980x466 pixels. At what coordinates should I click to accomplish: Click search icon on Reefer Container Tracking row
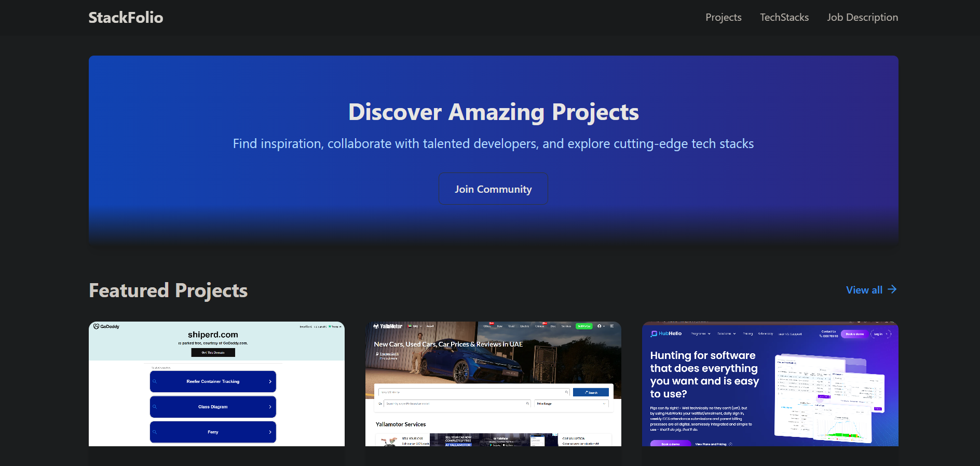pyautogui.click(x=155, y=381)
